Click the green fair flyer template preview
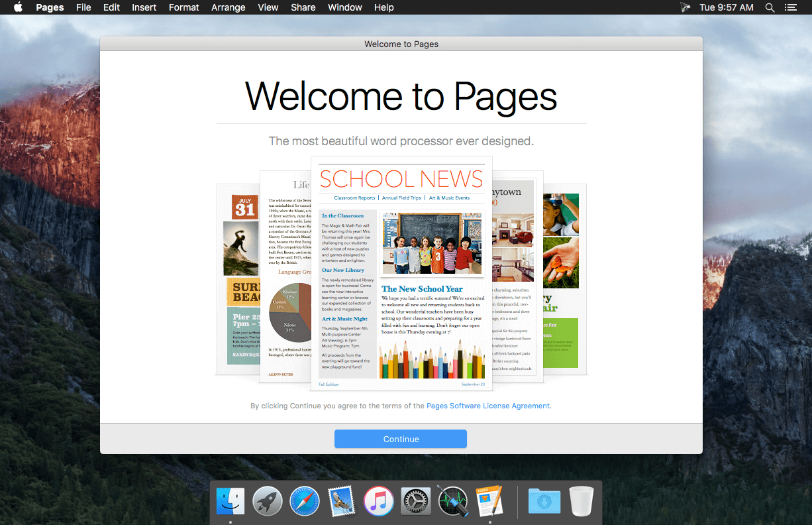This screenshot has width=812, height=525. pos(565,280)
